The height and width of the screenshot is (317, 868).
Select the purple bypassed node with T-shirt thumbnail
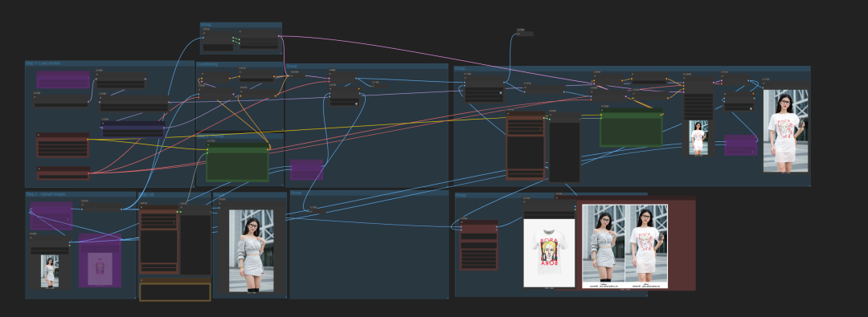click(100, 260)
